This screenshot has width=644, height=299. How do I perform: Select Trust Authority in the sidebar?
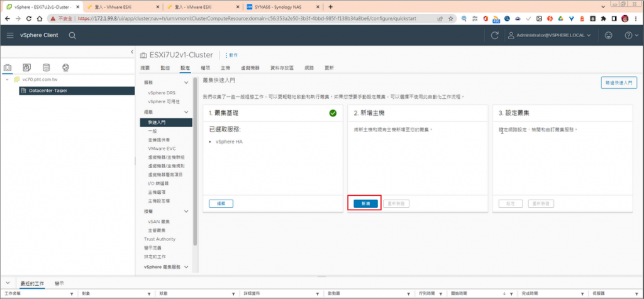[x=159, y=239]
